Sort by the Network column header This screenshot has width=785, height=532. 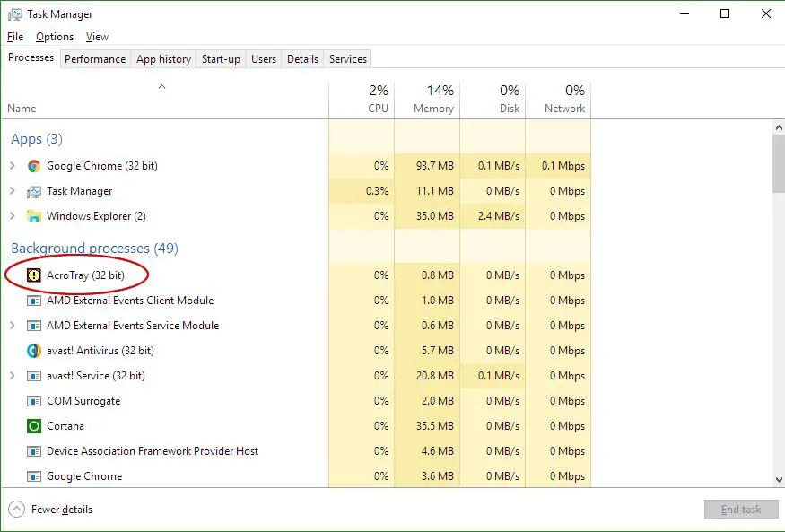(558, 100)
